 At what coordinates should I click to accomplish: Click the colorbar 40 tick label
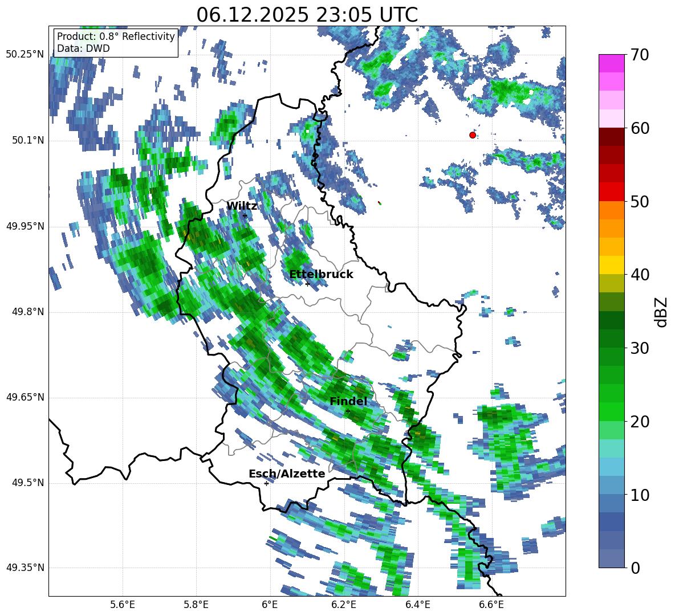[x=640, y=275]
